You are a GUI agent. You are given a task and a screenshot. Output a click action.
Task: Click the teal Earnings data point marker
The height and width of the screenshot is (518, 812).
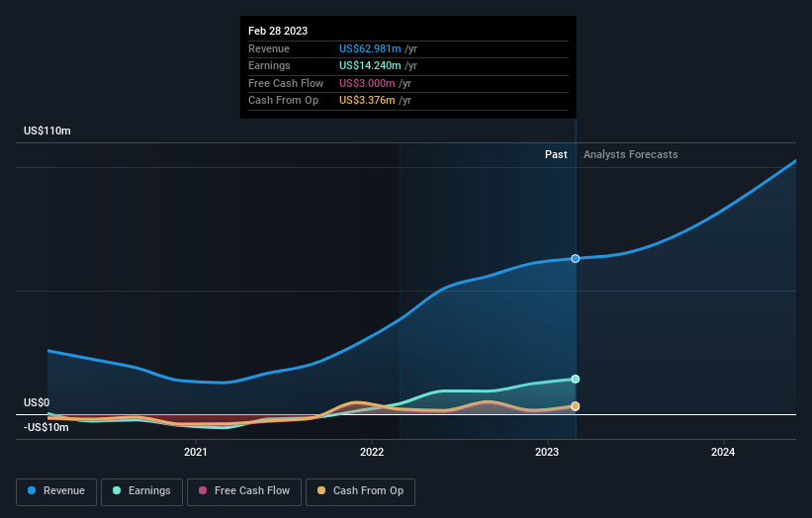576,379
